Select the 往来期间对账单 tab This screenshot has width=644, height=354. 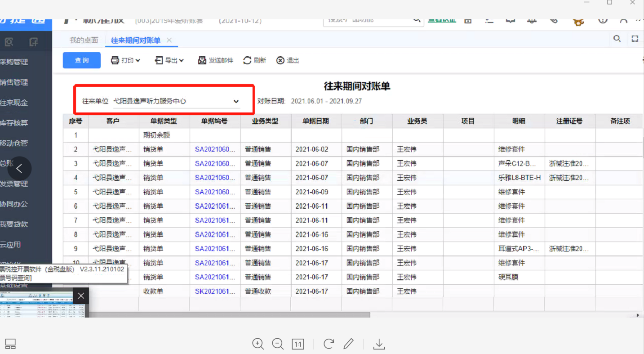[136, 40]
